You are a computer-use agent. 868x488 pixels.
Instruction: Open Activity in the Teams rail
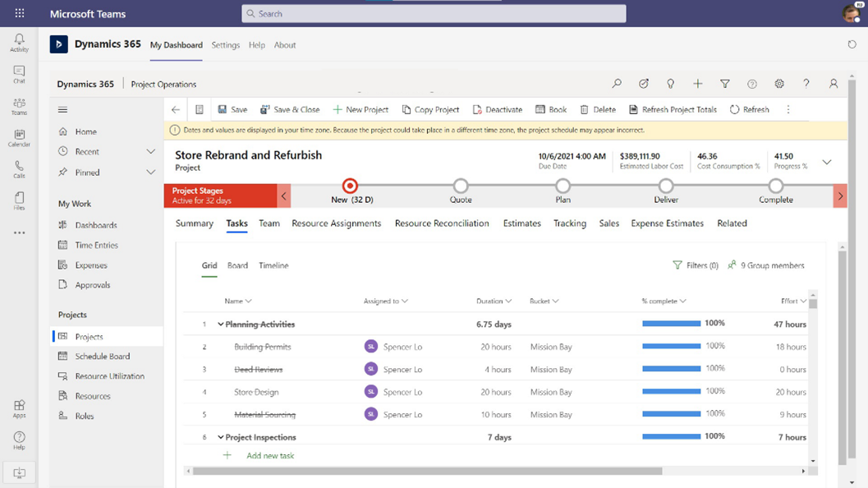(x=20, y=43)
